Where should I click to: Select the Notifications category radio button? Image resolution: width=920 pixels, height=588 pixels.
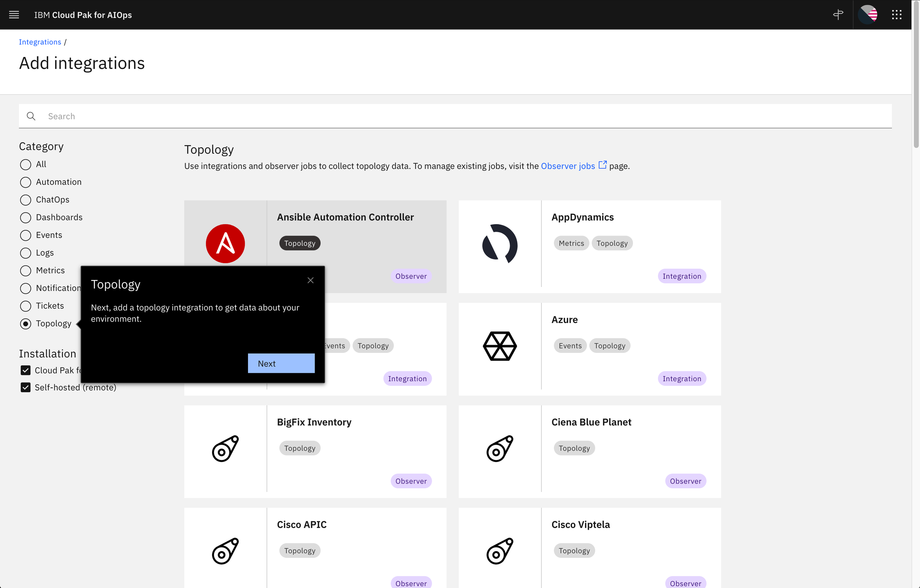(26, 288)
